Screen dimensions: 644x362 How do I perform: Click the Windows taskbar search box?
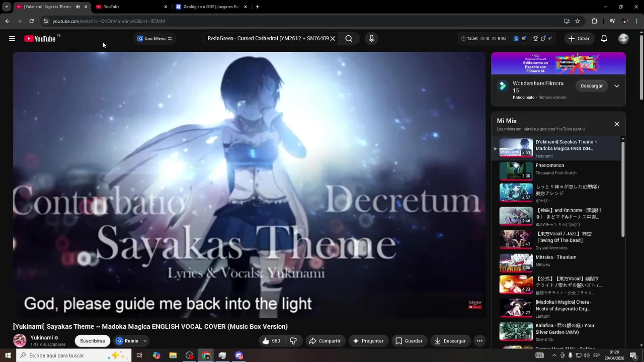[74, 355]
